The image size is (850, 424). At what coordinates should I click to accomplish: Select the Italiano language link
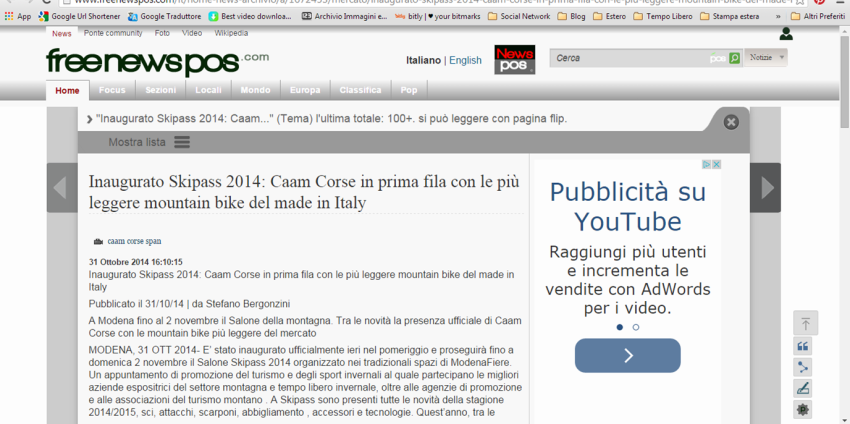click(x=423, y=60)
